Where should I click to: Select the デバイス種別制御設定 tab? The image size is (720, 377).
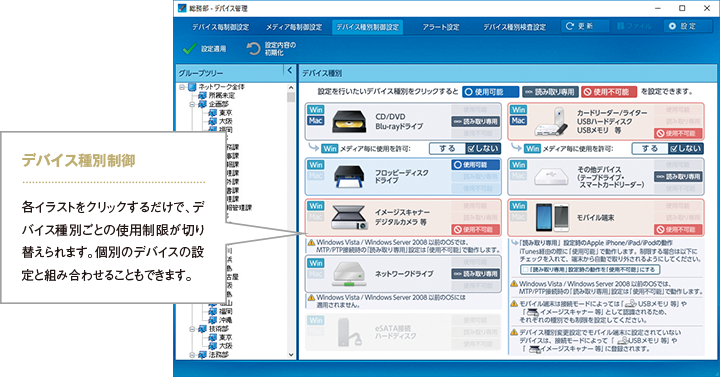point(367,27)
